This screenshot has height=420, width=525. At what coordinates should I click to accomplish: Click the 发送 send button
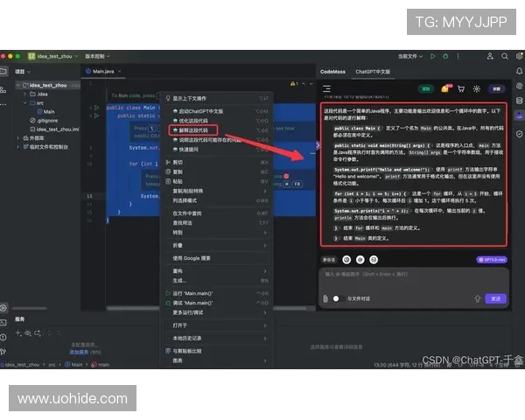[x=496, y=298]
